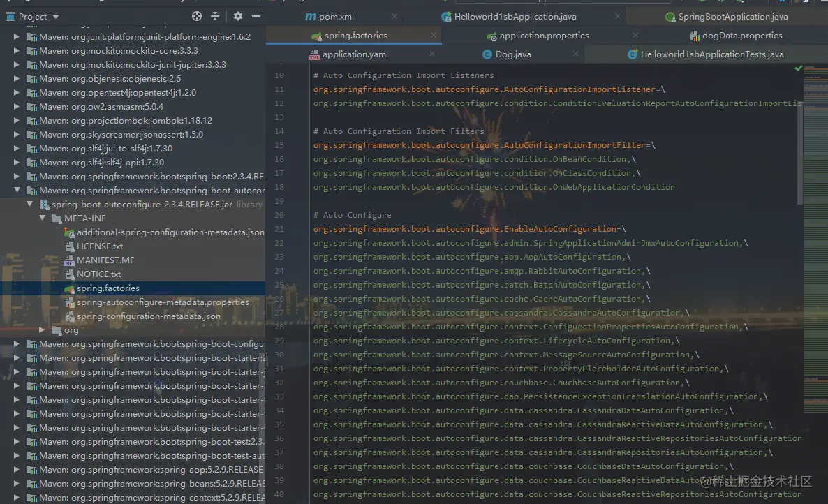Image resolution: width=828 pixels, height=504 pixels.
Task: Switch to the pom.xml tab
Action: (x=337, y=16)
